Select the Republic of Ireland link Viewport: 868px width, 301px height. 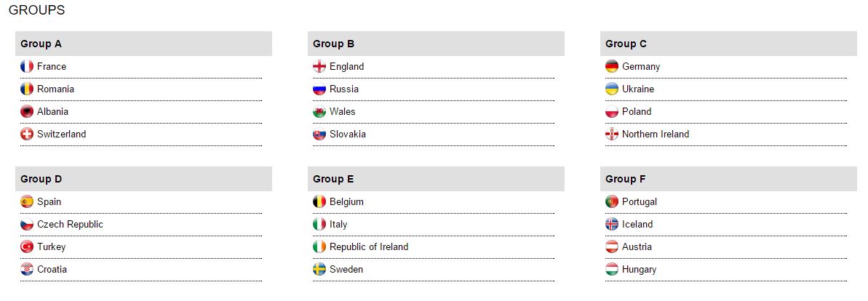(x=369, y=247)
